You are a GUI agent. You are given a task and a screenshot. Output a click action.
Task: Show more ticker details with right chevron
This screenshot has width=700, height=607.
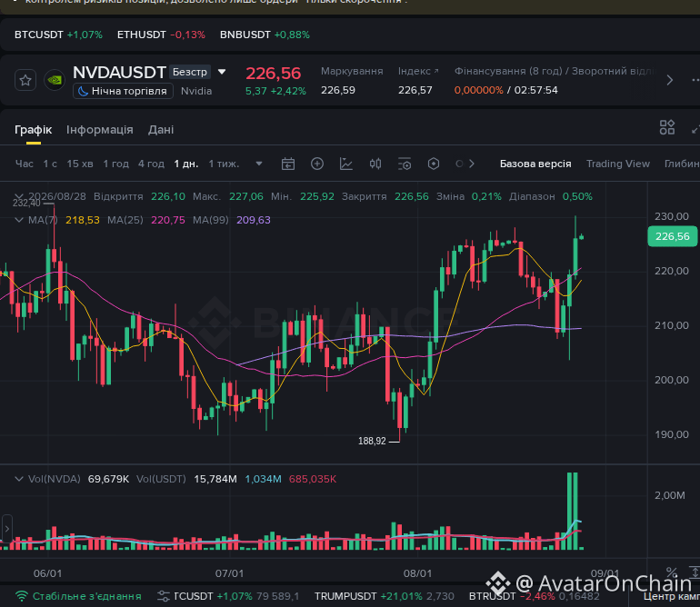(x=670, y=80)
